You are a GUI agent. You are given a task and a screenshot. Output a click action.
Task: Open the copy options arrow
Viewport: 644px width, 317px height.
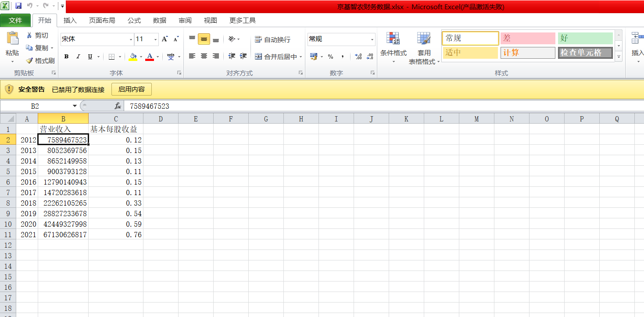pos(52,48)
